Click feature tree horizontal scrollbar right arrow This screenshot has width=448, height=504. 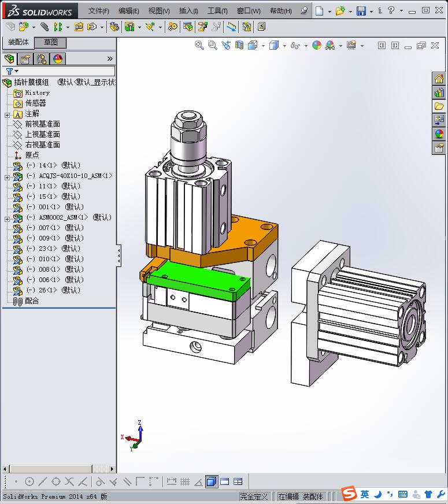[x=112, y=469]
